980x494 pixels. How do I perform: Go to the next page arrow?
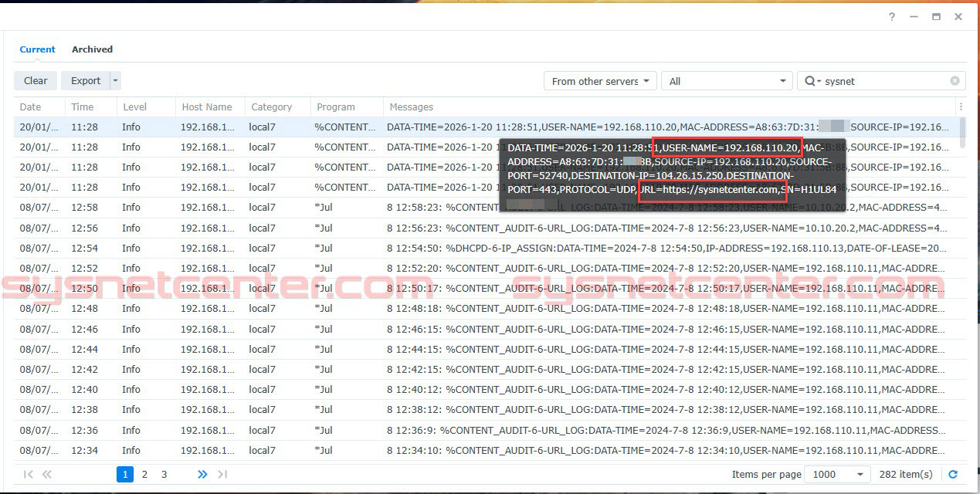(202, 475)
